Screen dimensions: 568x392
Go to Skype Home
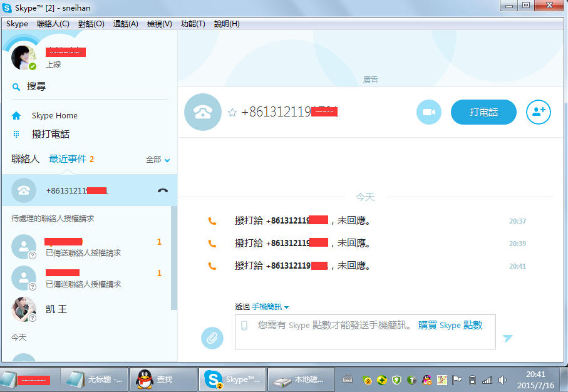[x=53, y=115]
